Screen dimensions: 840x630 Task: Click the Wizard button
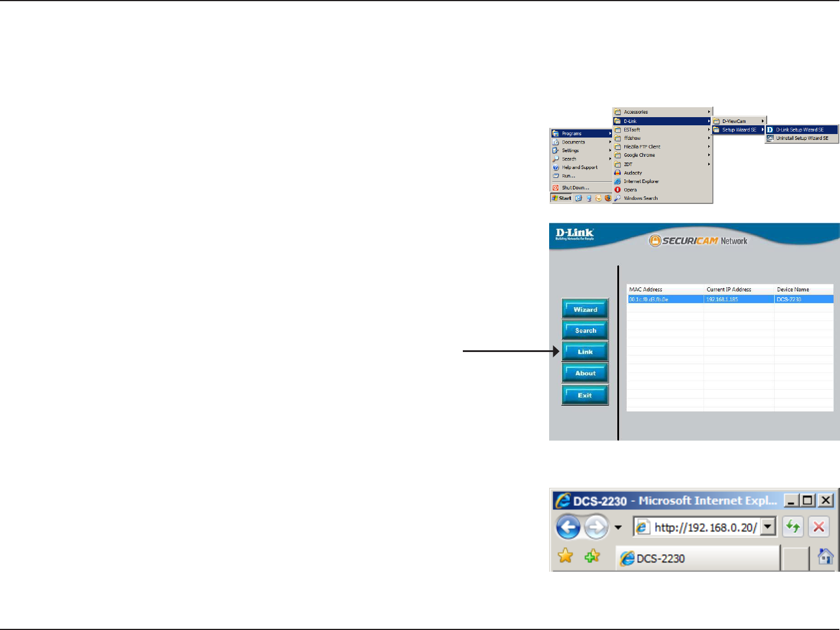(585, 309)
